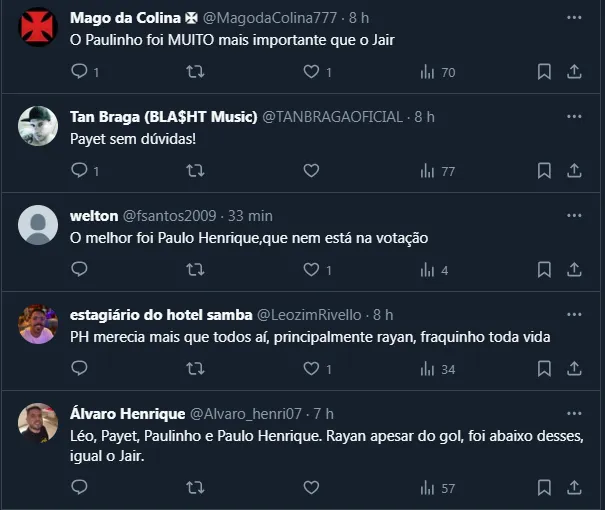The width and height of the screenshot is (605, 510).
Task: Open welton's default avatar
Action: click(x=38, y=225)
